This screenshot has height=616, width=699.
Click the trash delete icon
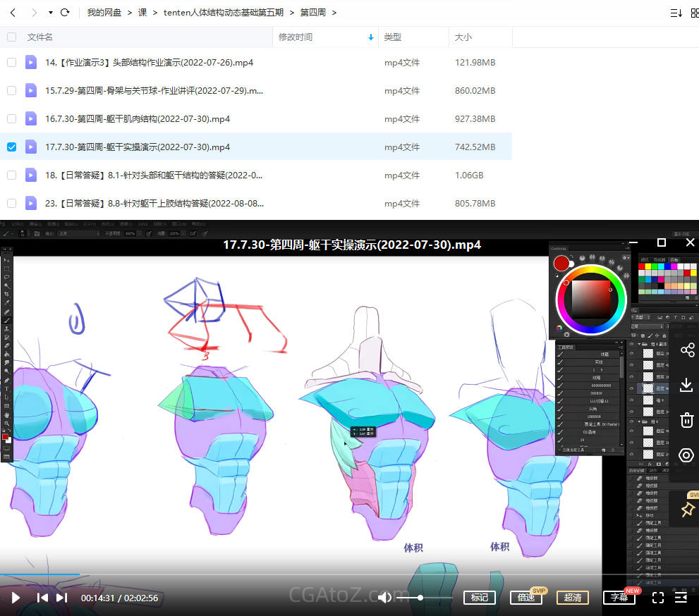click(686, 421)
